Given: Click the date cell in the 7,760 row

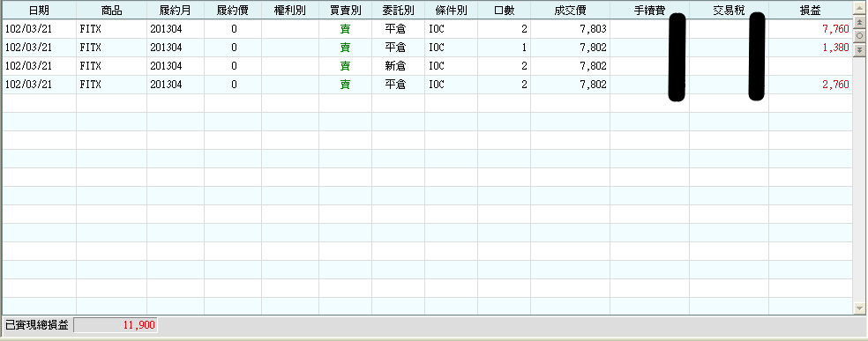Looking at the screenshot, I should [40, 29].
